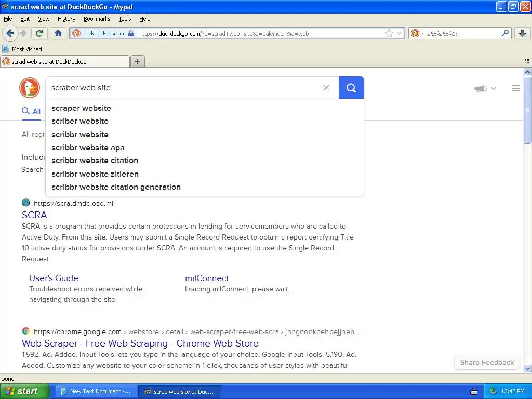Open the Bookmarks menu
Image resolution: width=532 pixels, height=399 pixels.
(x=97, y=19)
